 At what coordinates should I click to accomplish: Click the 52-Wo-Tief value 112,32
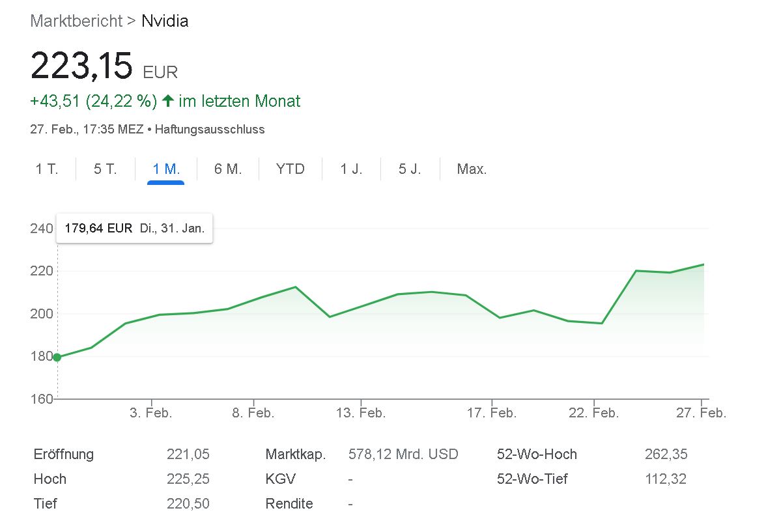pyautogui.click(x=666, y=479)
